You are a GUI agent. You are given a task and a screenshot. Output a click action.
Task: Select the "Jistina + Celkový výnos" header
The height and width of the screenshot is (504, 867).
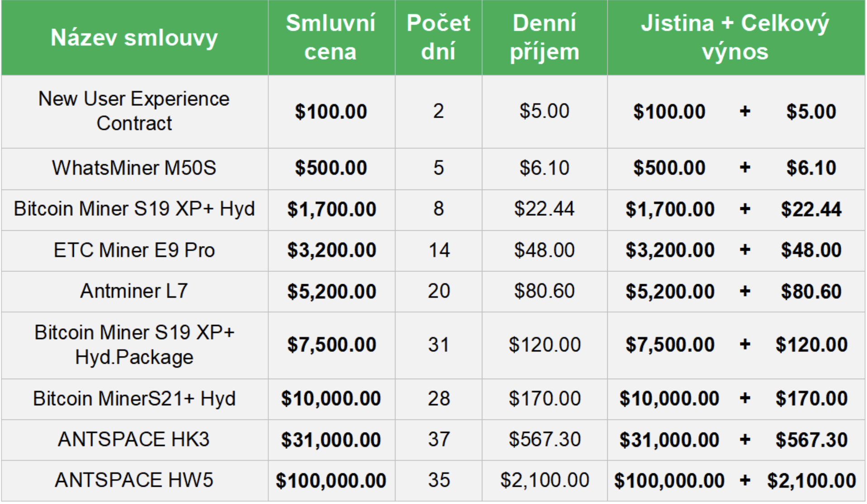click(735, 38)
